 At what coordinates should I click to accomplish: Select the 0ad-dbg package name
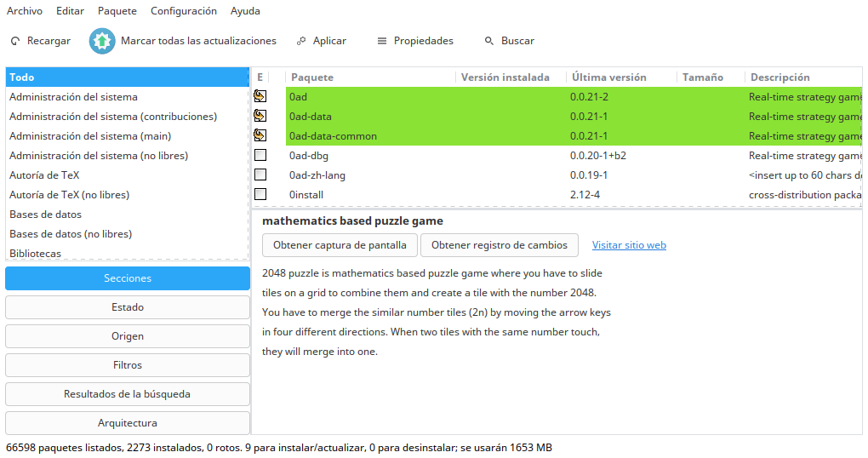308,156
